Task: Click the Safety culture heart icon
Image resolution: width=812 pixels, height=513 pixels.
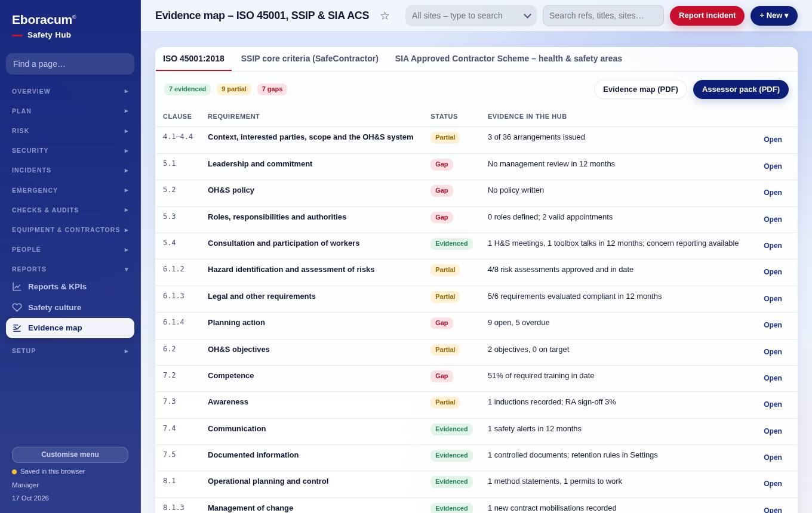Action: (17, 308)
